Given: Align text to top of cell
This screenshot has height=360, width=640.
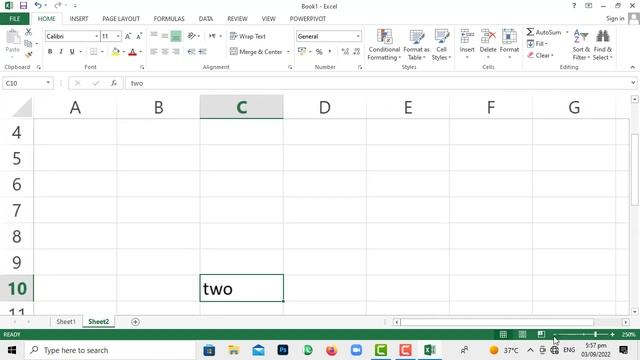Looking at the screenshot, I should click(153, 36).
